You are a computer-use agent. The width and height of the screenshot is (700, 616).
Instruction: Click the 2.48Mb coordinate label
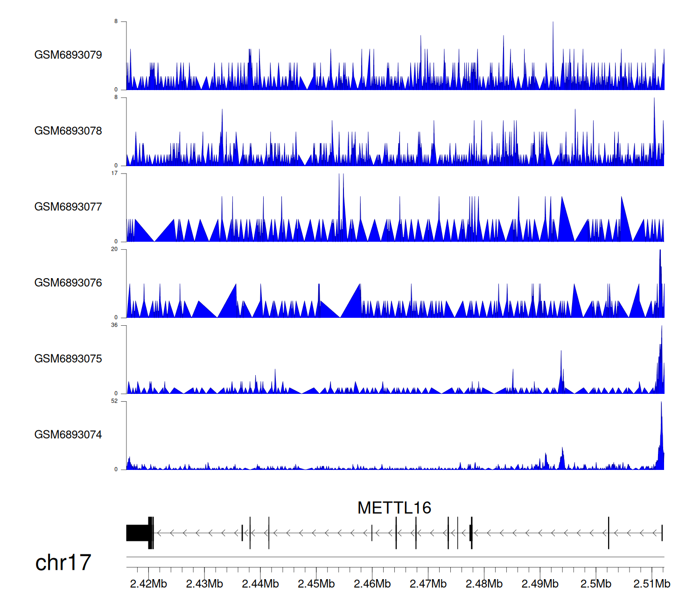point(484,584)
